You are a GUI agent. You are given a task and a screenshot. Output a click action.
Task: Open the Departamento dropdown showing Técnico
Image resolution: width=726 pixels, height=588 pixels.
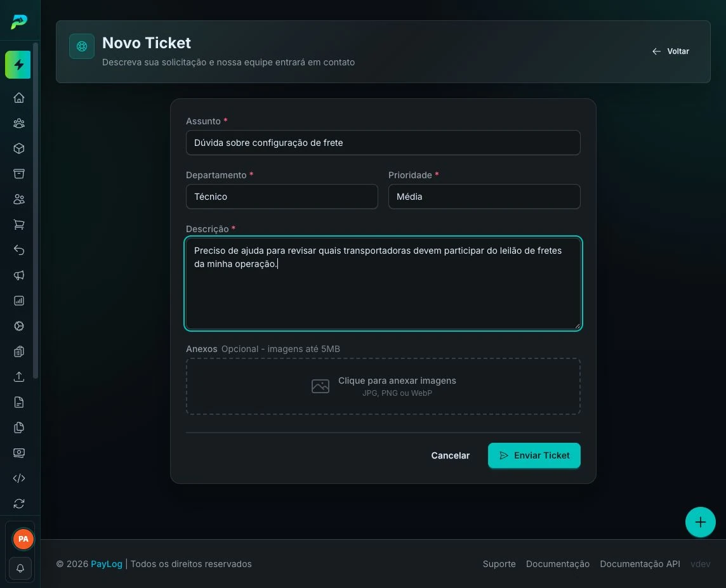point(282,197)
